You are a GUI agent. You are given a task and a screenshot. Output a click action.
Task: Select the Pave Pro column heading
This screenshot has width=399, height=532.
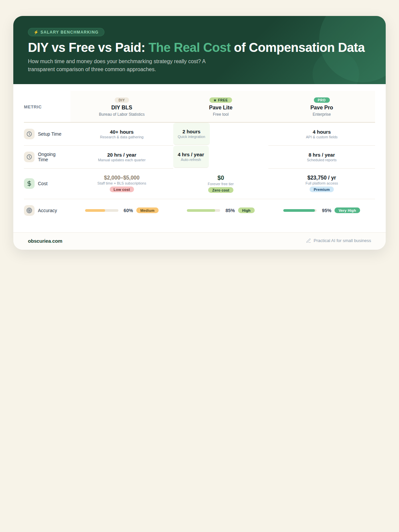click(322, 107)
